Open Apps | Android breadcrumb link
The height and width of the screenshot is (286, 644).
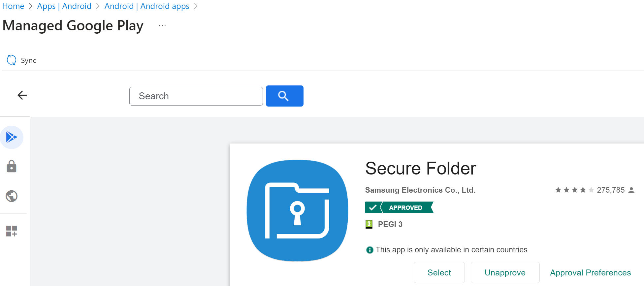pos(64,6)
